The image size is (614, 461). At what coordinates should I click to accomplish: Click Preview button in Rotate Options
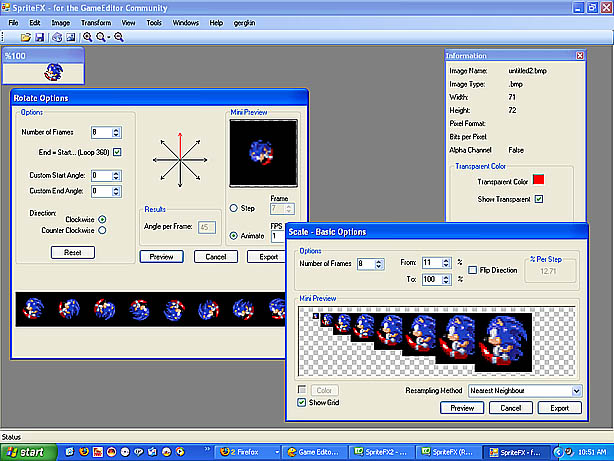point(161,257)
